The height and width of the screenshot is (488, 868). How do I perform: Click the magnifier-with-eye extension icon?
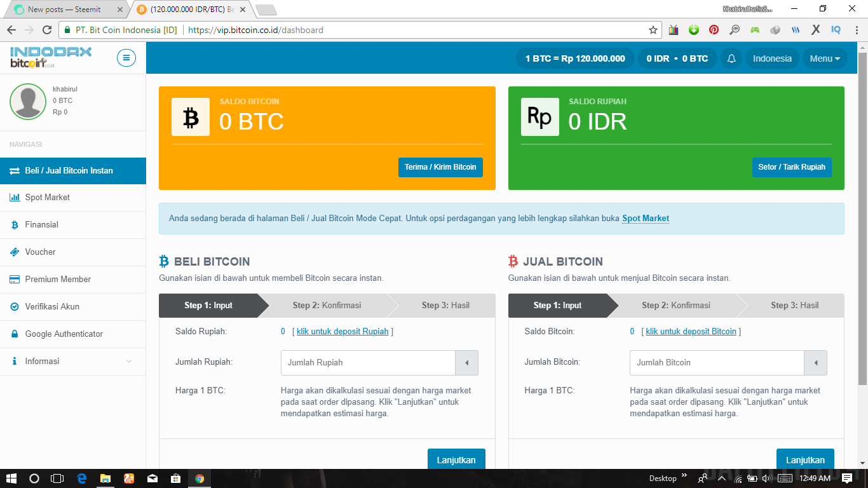click(735, 30)
